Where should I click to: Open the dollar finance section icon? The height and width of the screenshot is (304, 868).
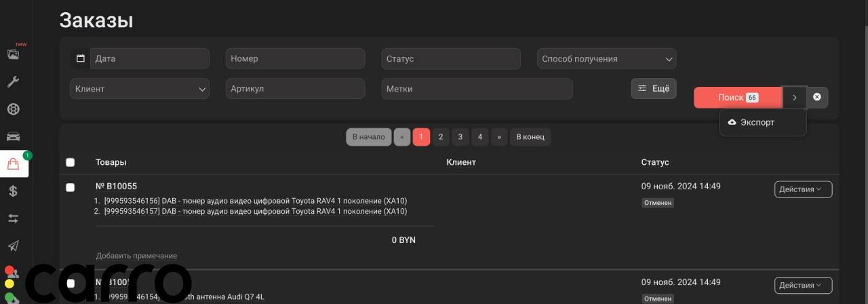click(13, 191)
